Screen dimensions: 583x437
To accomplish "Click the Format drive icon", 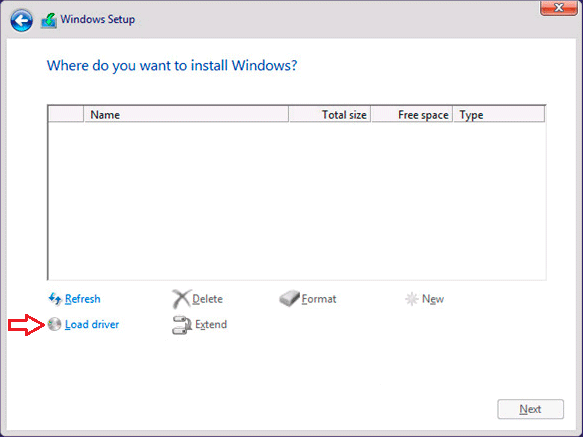I will tap(289, 298).
